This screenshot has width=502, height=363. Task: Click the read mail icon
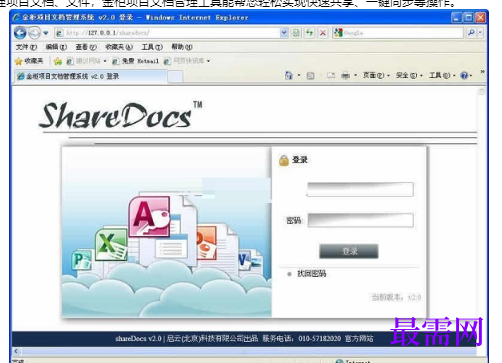[x=331, y=76]
